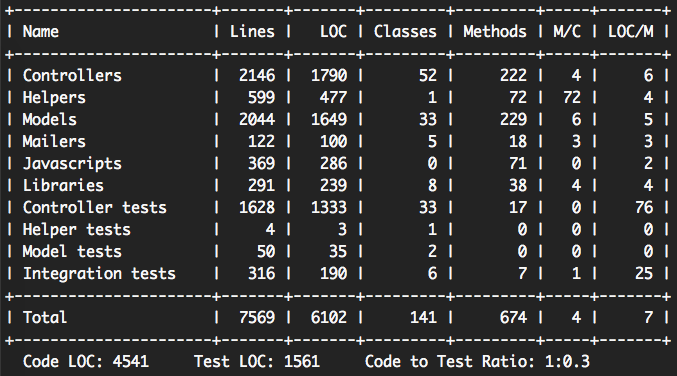This screenshot has width=677, height=376.
Task: Select the Helpers row label
Action: 54,98
